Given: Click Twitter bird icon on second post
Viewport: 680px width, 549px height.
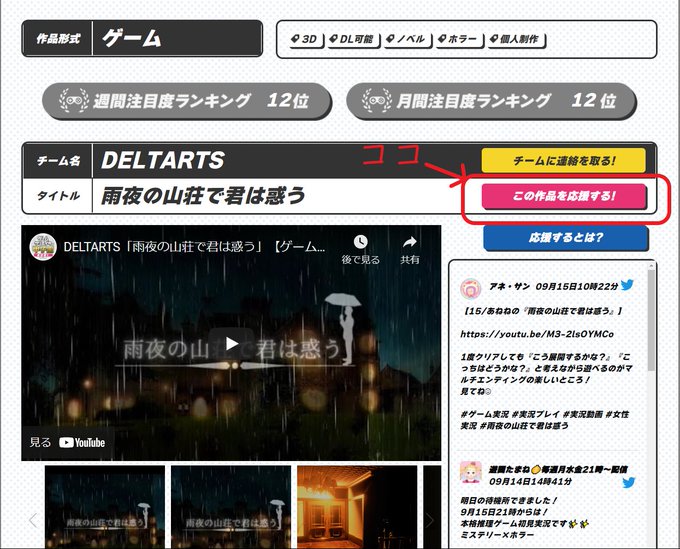Looking at the screenshot, I should [628, 482].
